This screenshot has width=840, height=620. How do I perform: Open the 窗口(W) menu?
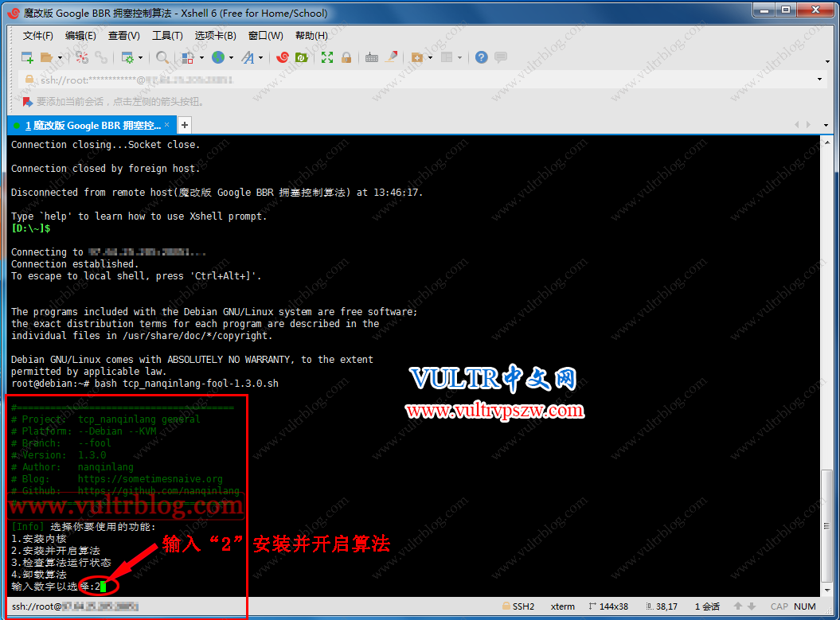(x=266, y=35)
